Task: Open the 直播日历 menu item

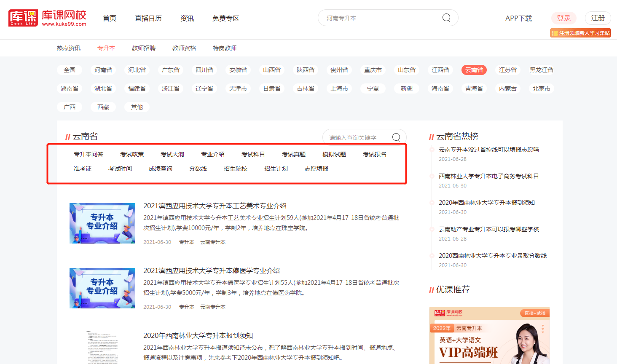Action: (148, 18)
